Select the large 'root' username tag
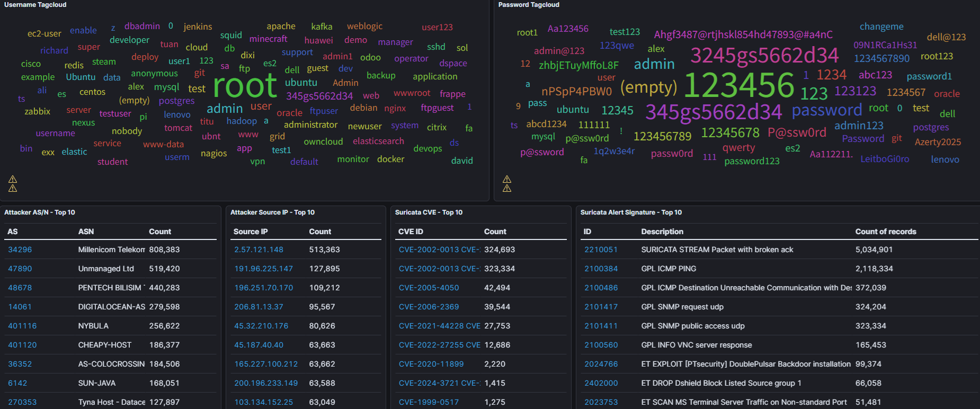Viewport: 980px width, 409px height. click(x=245, y=85)
